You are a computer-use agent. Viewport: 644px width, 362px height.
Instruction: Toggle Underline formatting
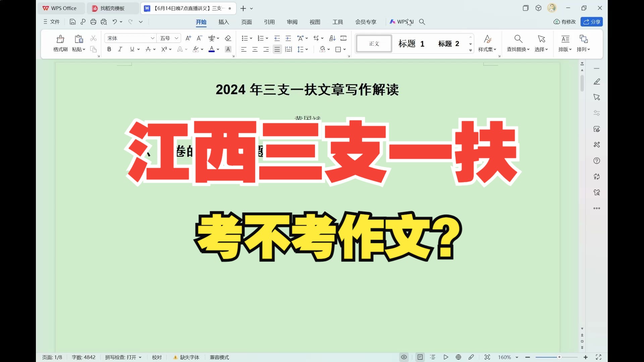132,49
